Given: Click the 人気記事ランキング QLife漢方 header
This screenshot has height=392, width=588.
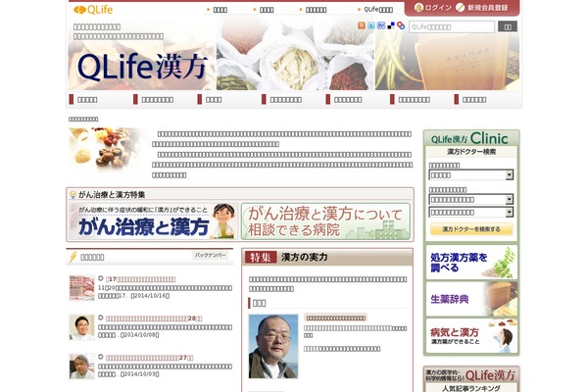Looking at the screenshot, I should [471, 379].
